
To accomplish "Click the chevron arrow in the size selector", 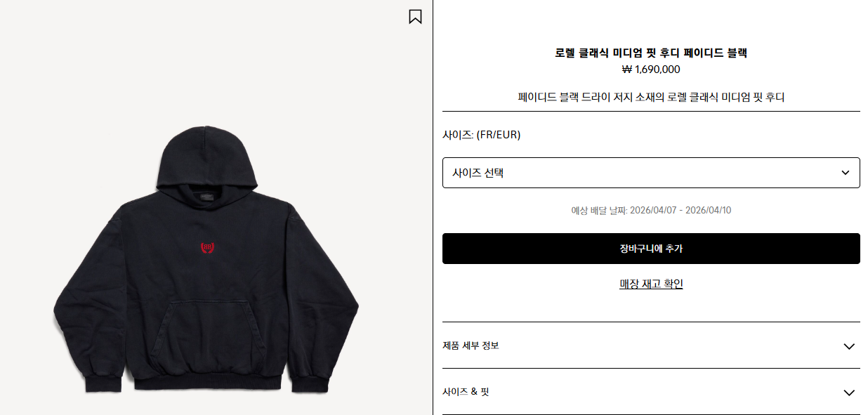I will pyautogui.click(x=846, y=173).
